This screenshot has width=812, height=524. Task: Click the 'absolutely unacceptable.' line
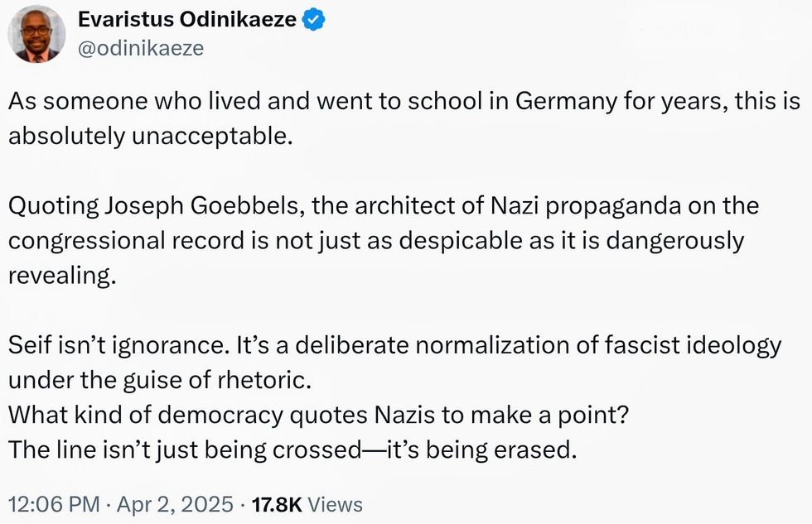[151, 136]
